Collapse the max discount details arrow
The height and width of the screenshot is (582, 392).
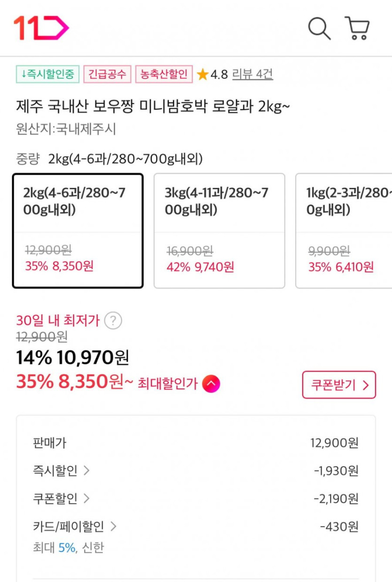tap(211, 384)
